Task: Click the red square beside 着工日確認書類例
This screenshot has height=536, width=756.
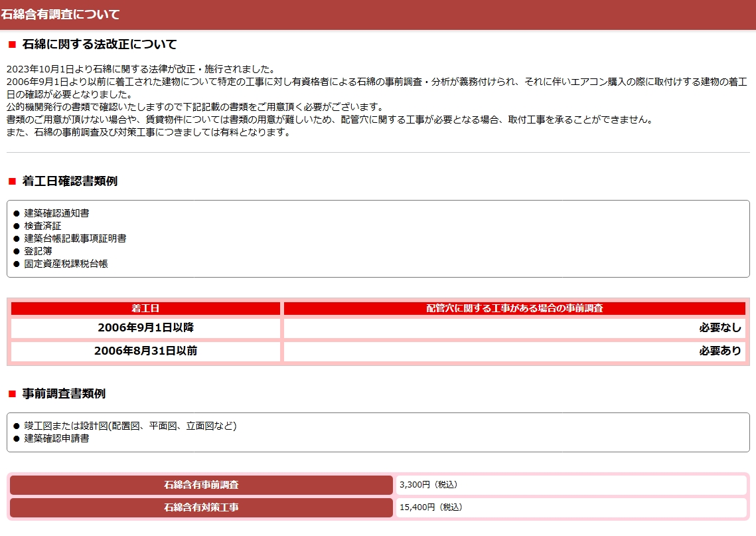Action: point(12,181)
